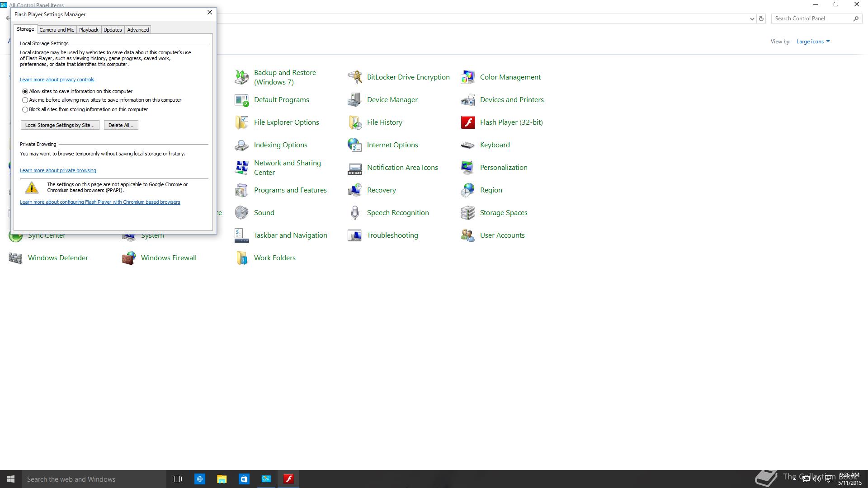
Task: Open File Explorer from the taskbar
Action: (222, 479)
